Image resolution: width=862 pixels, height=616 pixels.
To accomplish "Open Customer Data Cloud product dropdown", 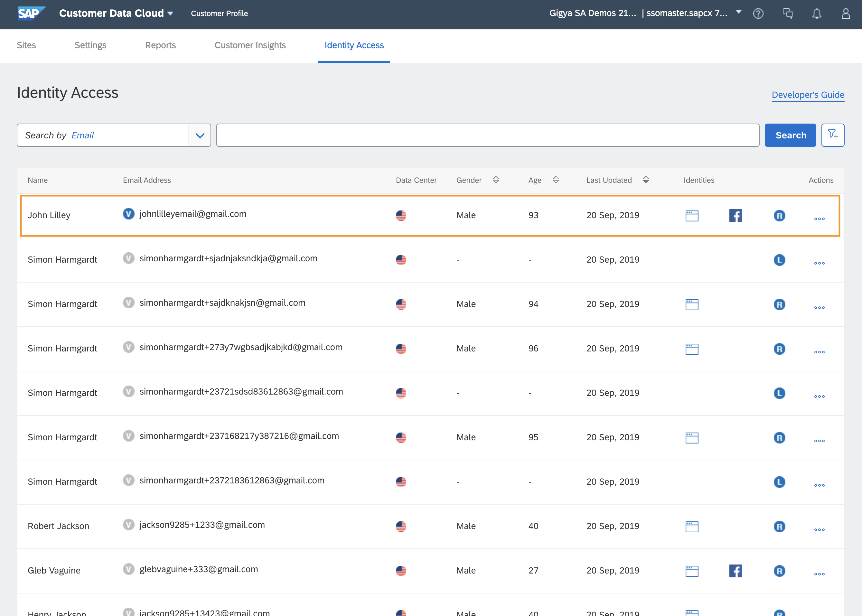I will 170,14.
